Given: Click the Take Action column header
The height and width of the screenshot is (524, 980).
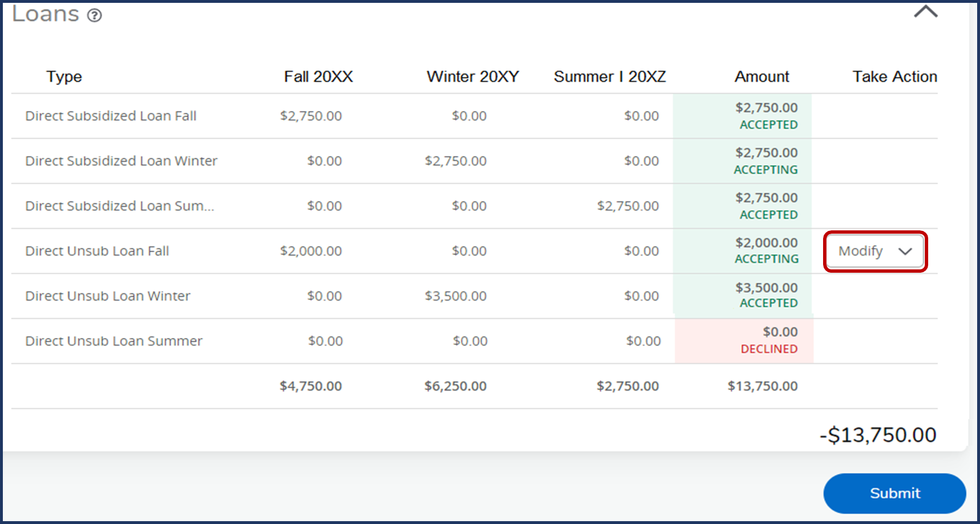Looking at the screenshot, I should coord(894,77).
